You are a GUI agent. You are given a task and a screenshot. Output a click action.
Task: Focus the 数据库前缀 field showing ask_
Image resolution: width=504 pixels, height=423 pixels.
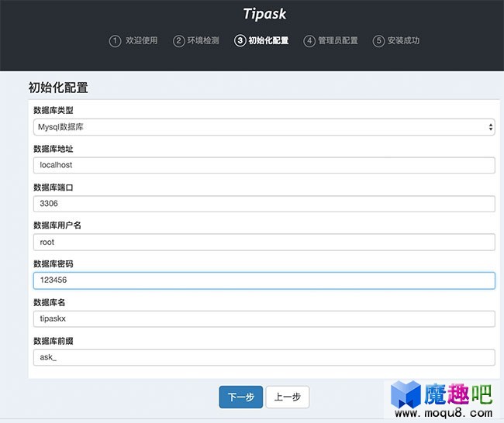click(x=264, y=357)
